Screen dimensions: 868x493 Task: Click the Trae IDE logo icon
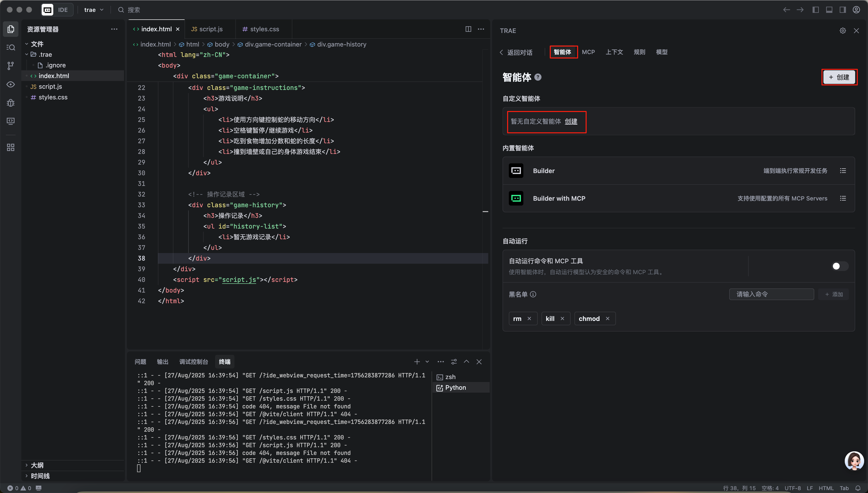point(47,10)
